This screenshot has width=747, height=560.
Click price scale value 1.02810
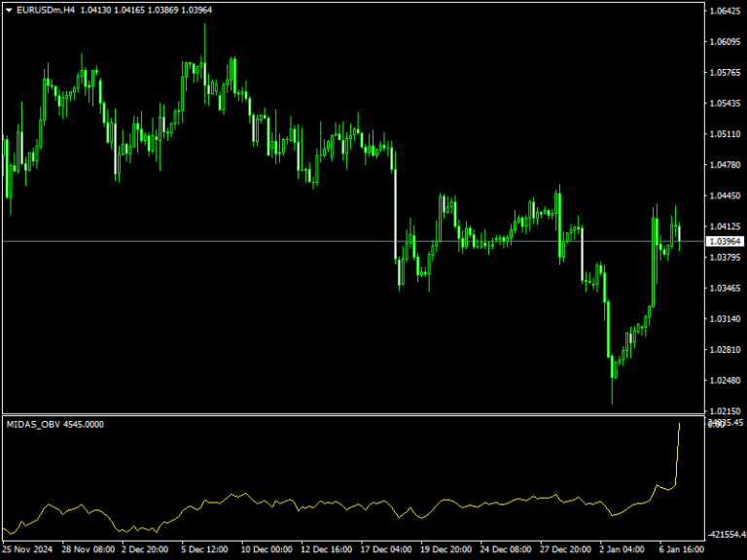point(725,350)
